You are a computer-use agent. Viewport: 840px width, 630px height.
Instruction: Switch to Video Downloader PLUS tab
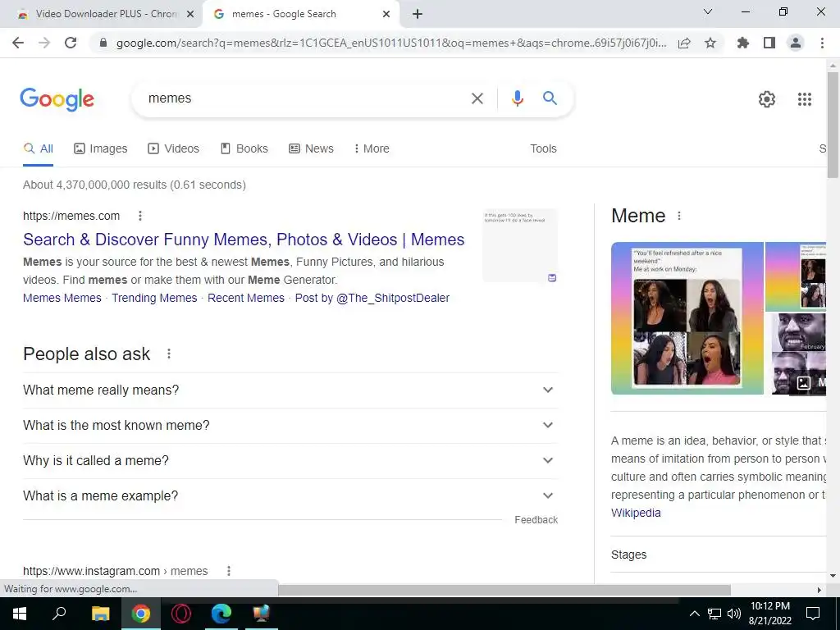pos(102,15)
